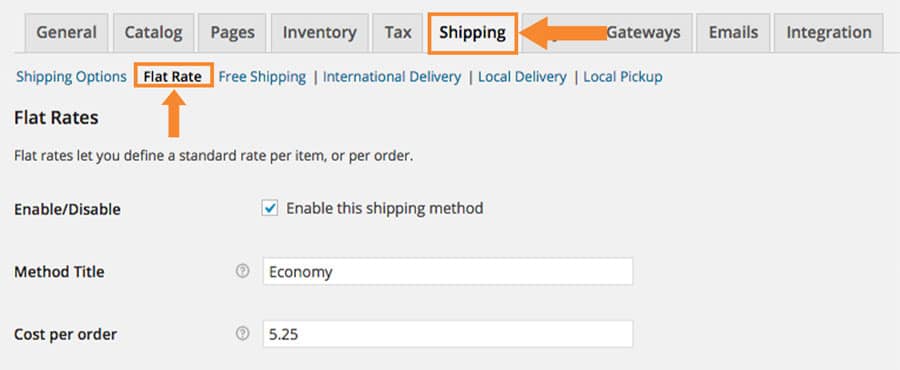Switch to the Gateways tab
The height and width of the screenshot is (370, 900).
[x=643, y=33]
